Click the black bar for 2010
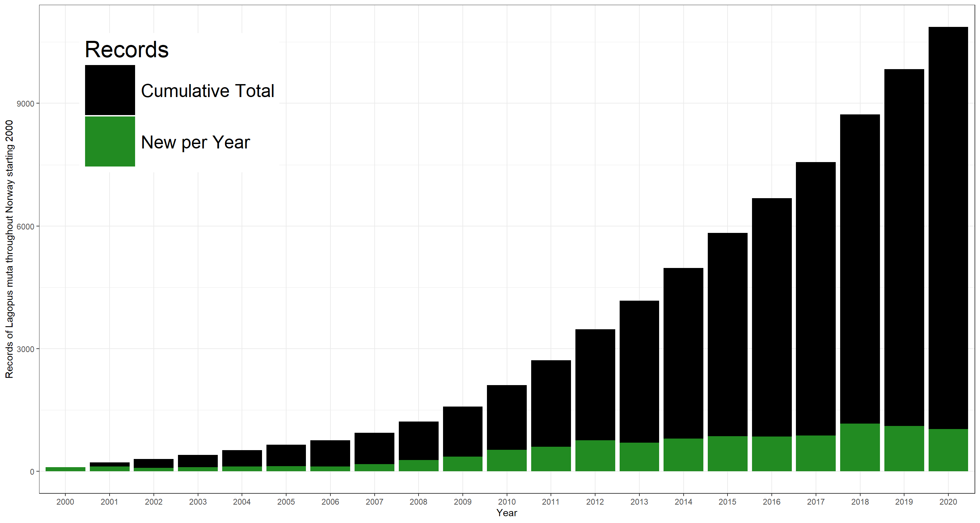Viewport: 980px width, 523px height. [506, 417]
